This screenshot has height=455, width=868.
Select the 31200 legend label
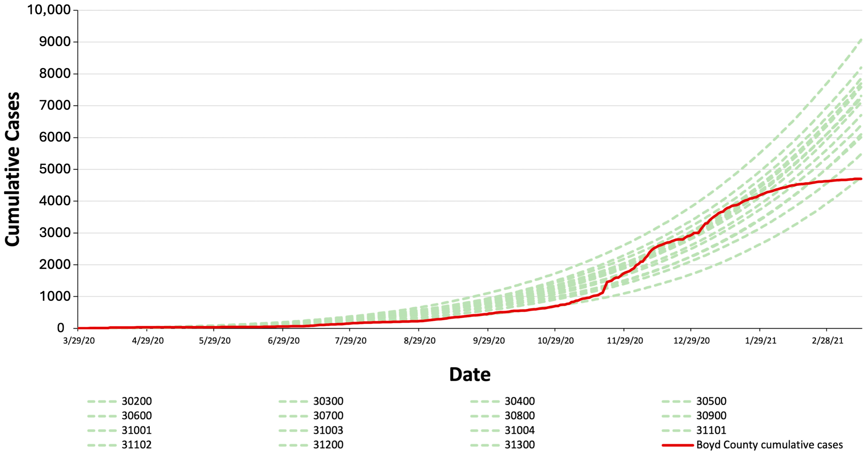[328, 445]
